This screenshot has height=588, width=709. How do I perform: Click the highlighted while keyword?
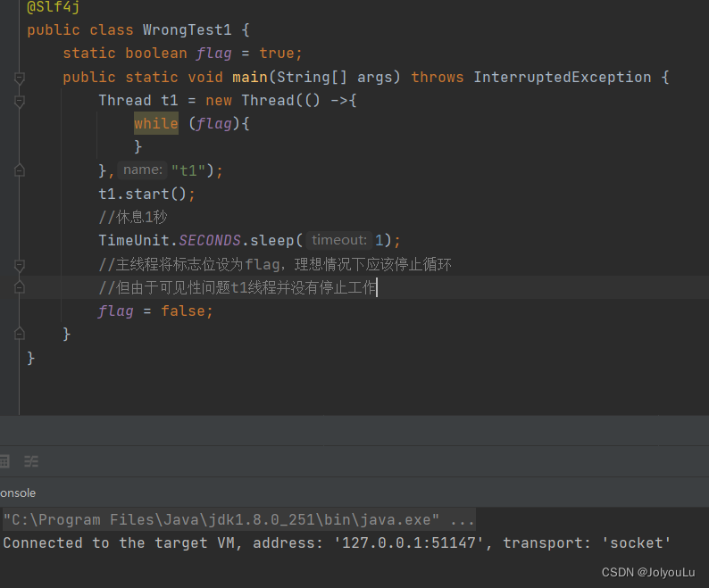click(156, 123)
